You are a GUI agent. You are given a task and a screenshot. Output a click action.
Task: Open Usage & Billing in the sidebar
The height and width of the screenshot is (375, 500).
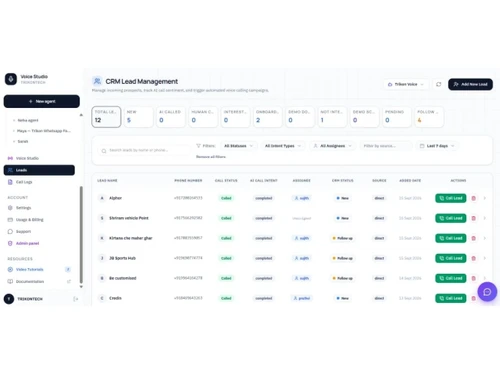click(x=30, y=220)
